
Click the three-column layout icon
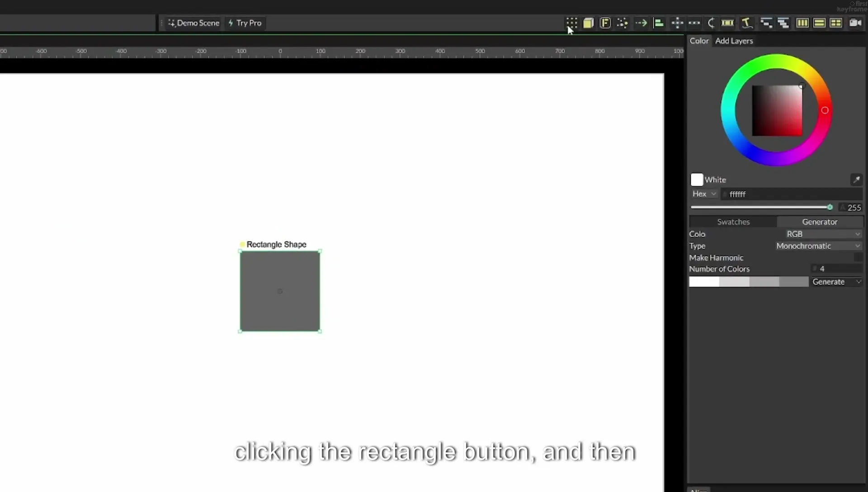(802, 23)
